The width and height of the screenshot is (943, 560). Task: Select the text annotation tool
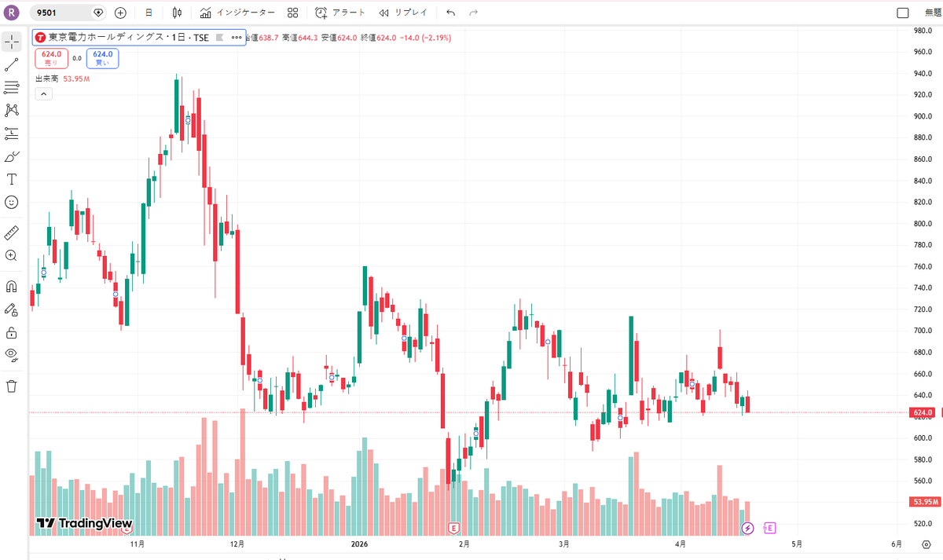[12, 179]
